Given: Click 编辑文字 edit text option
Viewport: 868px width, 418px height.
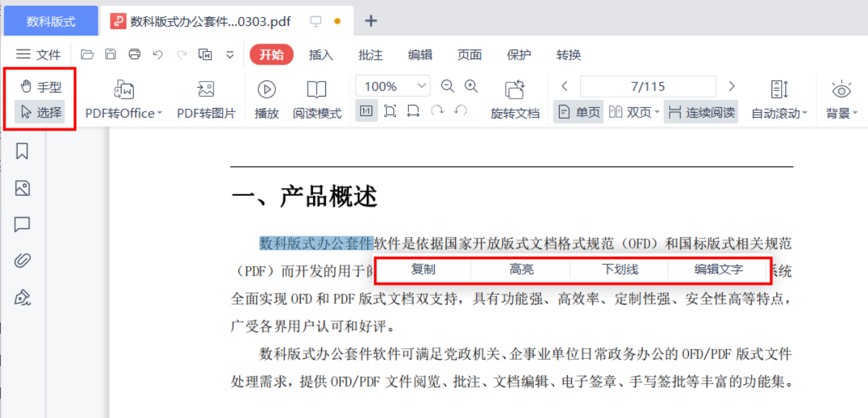Looking at the screenshot, I should [719, 270].
